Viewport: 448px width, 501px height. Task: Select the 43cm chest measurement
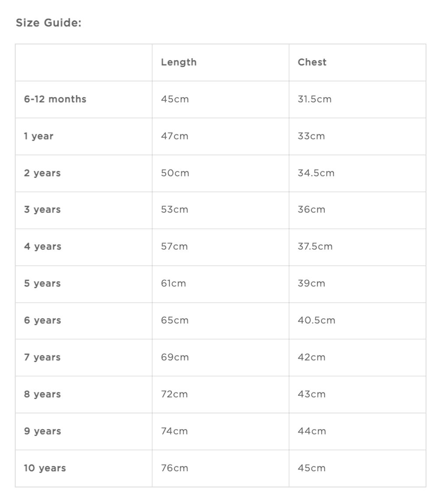311,394
